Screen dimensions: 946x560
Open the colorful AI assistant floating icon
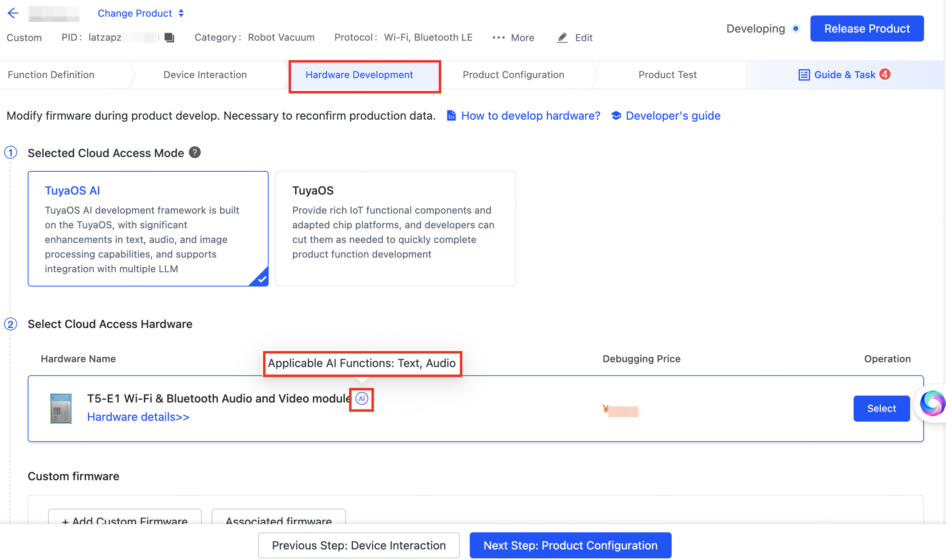coord(932,403)
